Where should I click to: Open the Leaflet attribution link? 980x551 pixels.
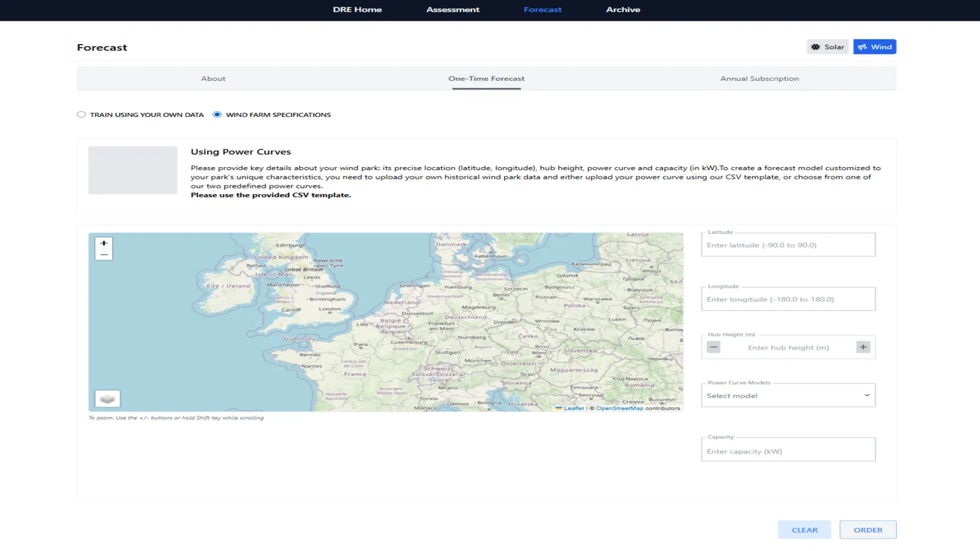coord(573,408)
